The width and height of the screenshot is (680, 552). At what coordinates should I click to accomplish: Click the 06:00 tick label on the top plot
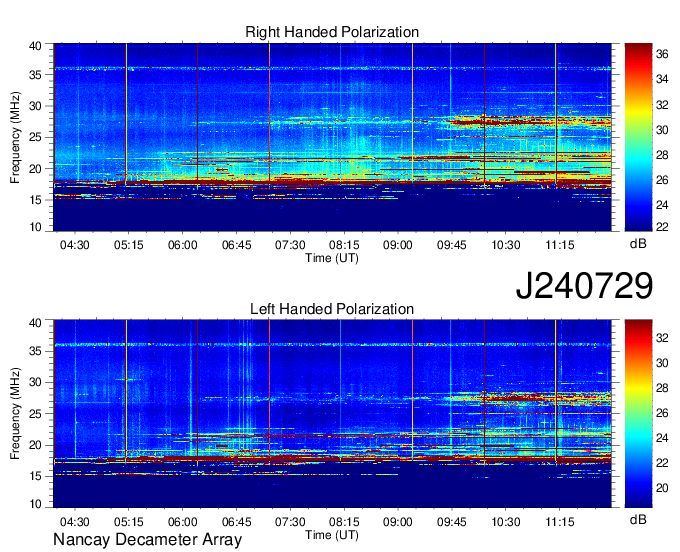pos(183,245)
